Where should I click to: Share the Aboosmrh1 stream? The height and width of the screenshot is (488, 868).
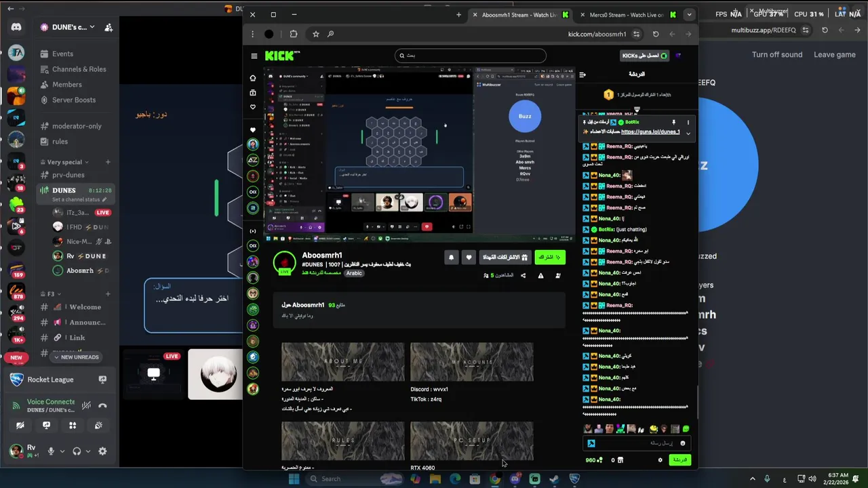pos(523,276)
